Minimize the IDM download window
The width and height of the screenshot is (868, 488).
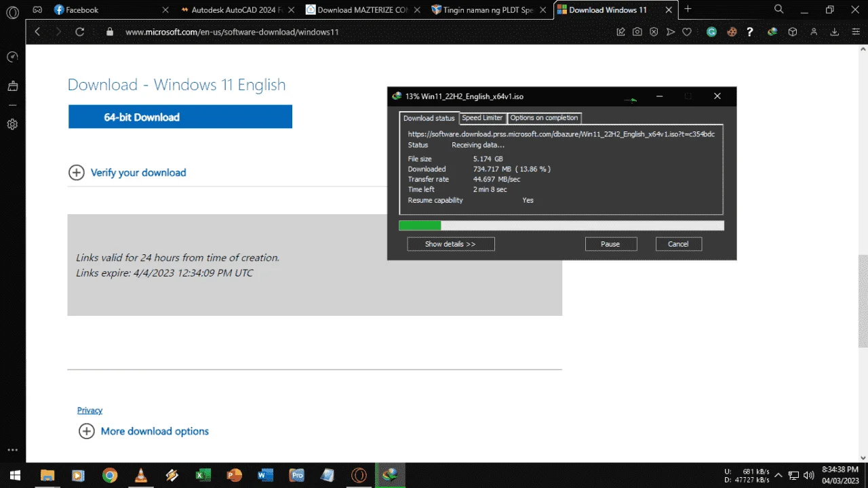pos(659,96)
